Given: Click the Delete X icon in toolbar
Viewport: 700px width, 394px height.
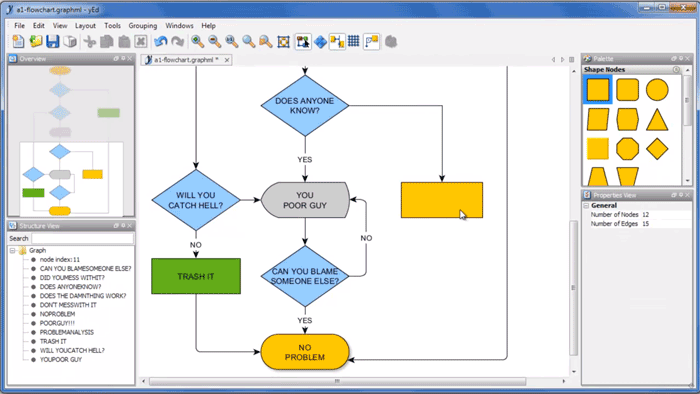Looking at the screenshot, I should (x=141, y=41).
